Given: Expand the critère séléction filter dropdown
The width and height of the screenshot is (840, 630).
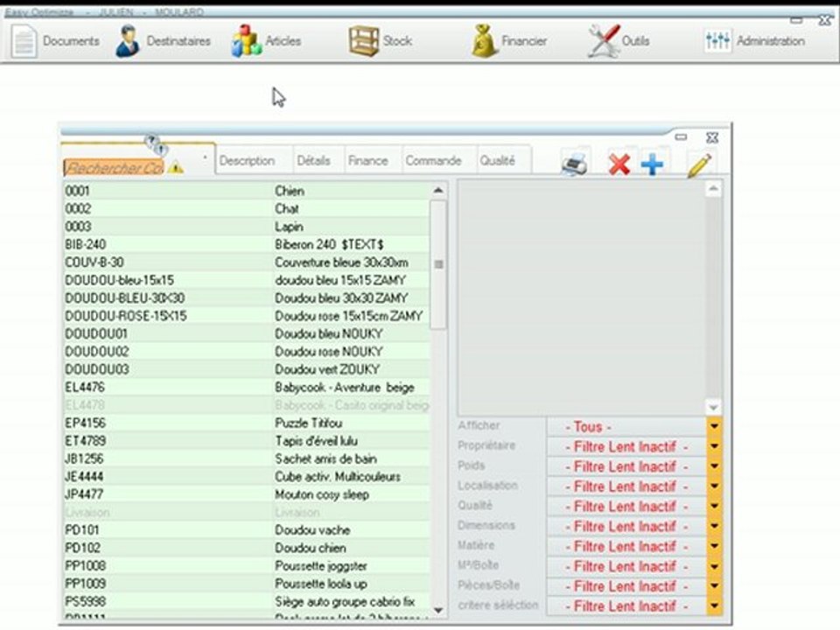Looking at the screenshot, I should point(714,605).
